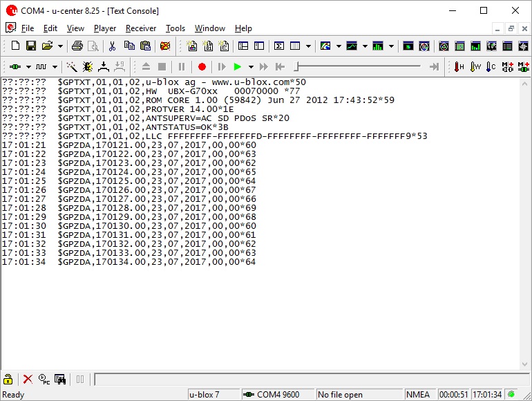Open the Binary Console view icon

[x=208, y=46]
